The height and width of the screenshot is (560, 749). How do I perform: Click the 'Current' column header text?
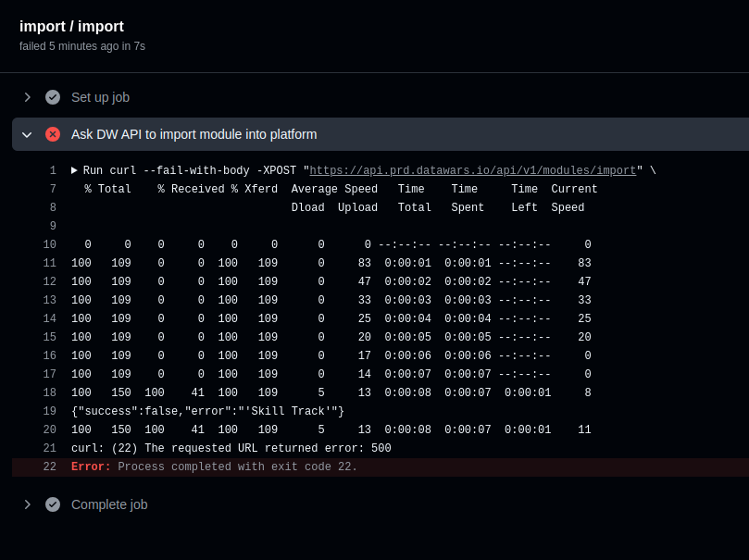click(x=574, y=189)
